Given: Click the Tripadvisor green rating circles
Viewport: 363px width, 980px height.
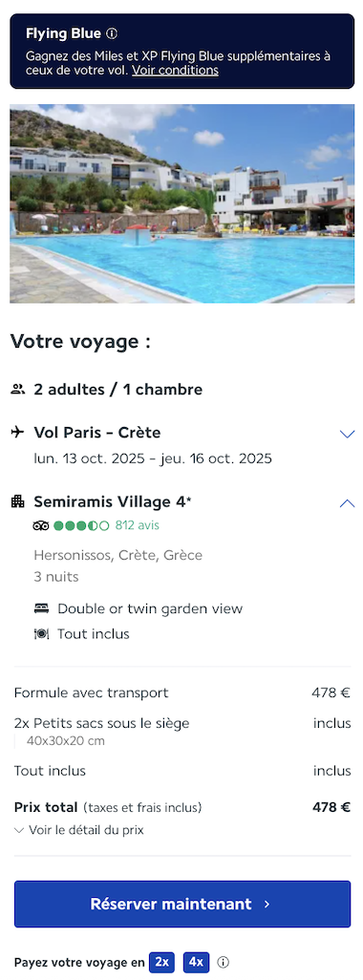Looking at the screenshot, I should pyautogui.click(x=81, y=525).
